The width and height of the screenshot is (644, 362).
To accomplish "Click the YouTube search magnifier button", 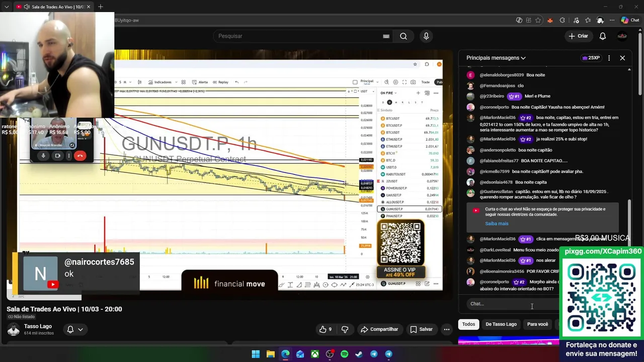I will pos(403,36).
